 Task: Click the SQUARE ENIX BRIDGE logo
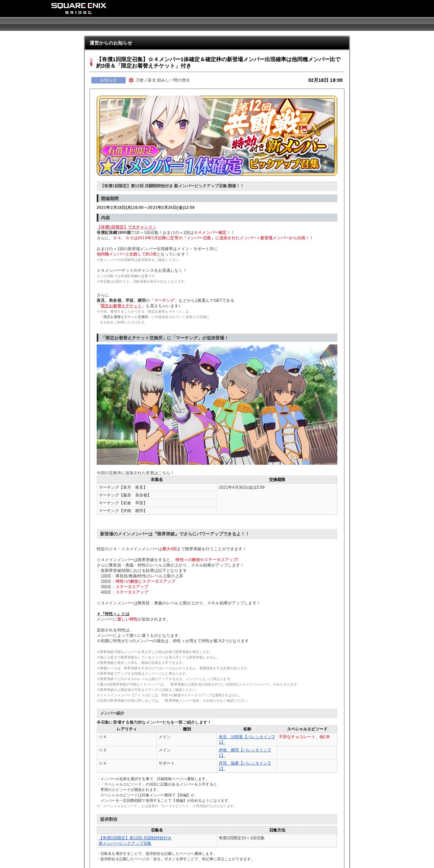79,8
